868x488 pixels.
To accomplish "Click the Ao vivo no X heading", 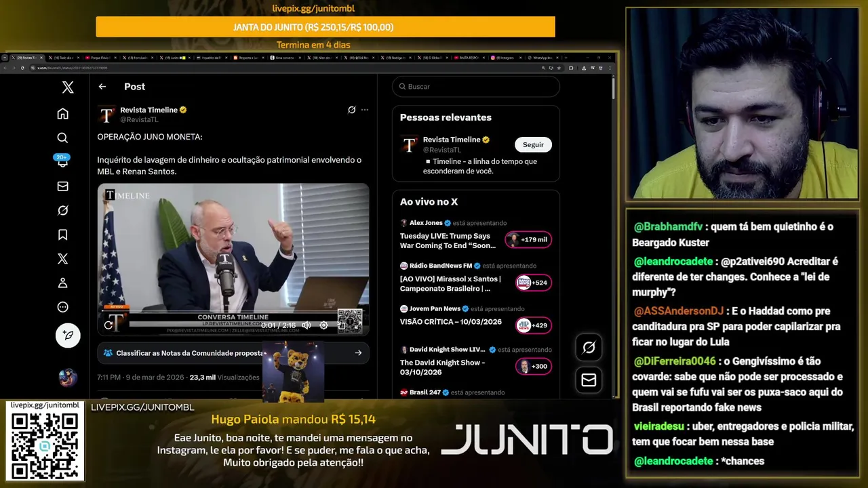I will pyautogui.click(x=429, y=202).
